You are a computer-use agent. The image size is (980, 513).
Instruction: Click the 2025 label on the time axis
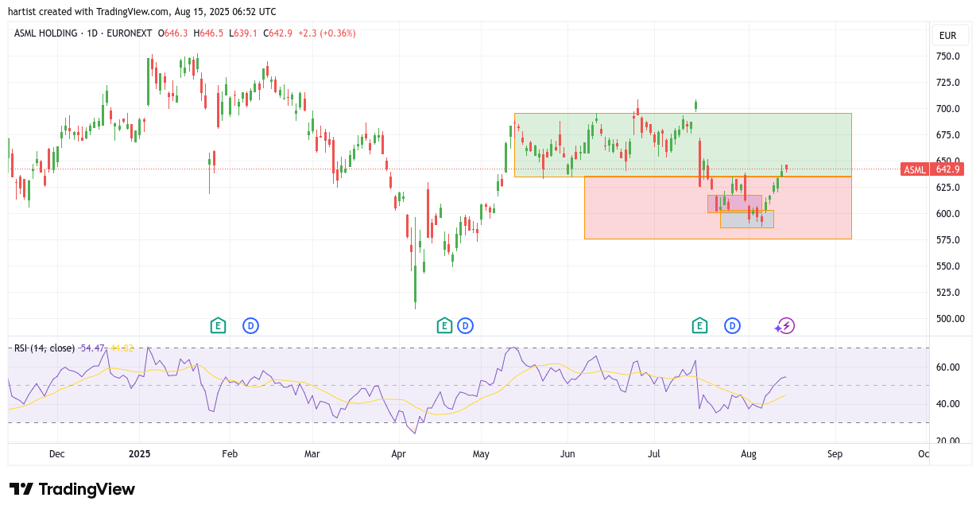tap(139, 454)
